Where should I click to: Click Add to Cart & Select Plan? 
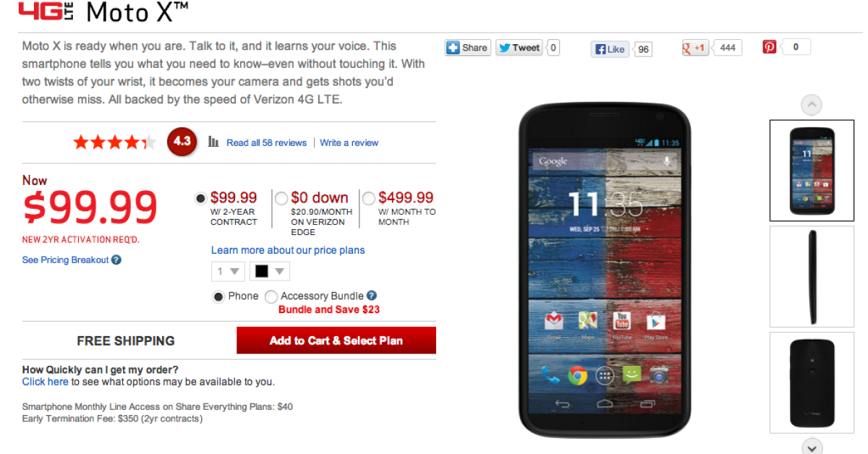click(336, 340)
